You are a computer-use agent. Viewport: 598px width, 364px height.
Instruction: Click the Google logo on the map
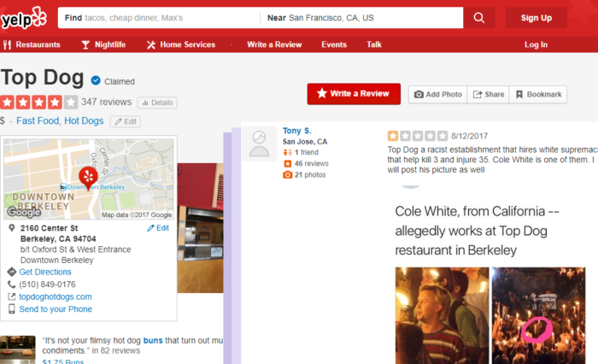tap(24, 212)
